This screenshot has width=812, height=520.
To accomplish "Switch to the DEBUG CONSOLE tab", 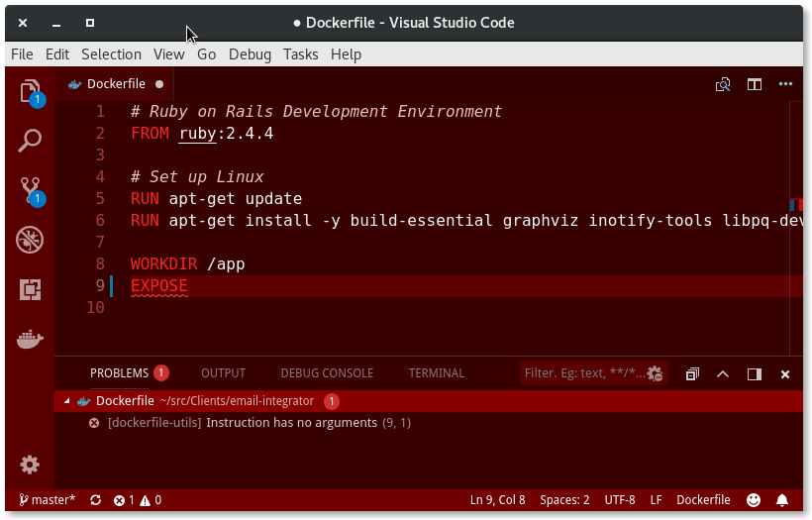I will pos(327,372).
